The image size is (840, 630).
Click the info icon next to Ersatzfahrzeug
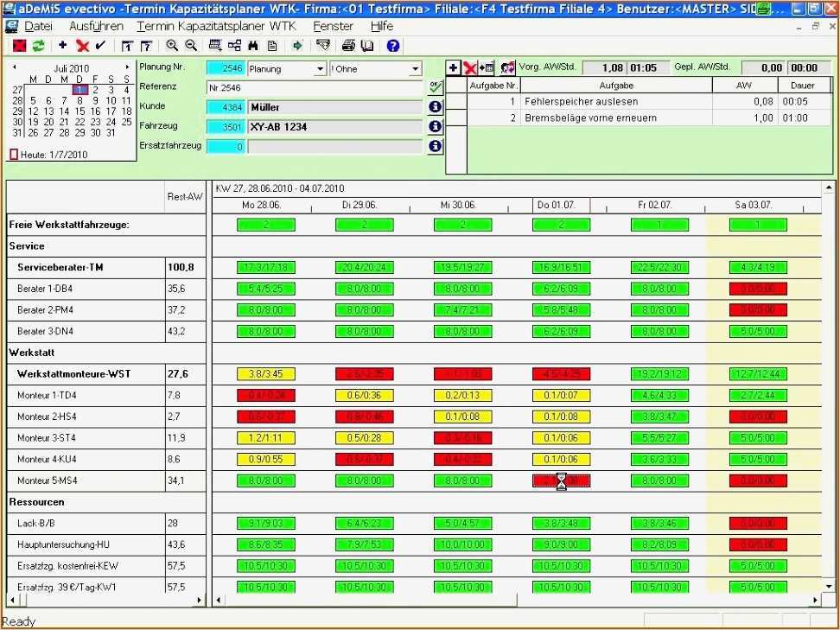point(435,146)
